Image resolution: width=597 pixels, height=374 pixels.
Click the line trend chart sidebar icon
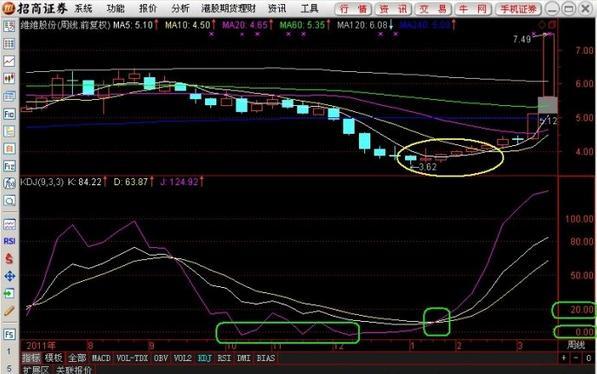9,61
